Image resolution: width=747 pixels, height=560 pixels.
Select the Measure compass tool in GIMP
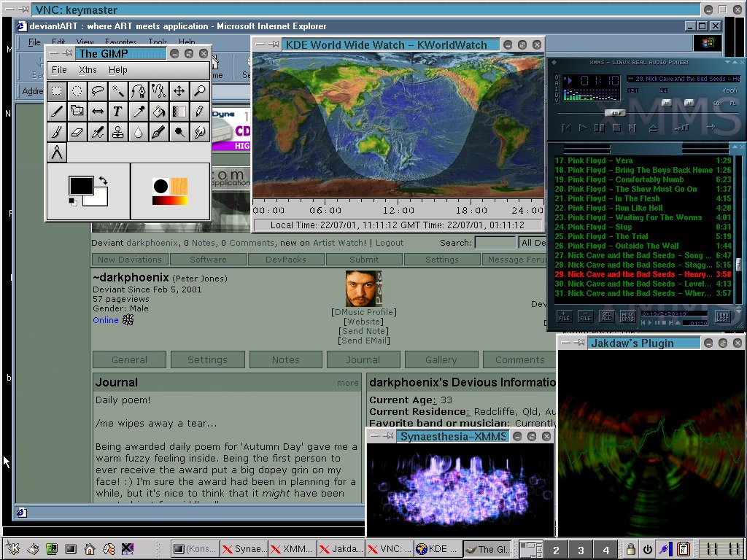pos(57,153)
